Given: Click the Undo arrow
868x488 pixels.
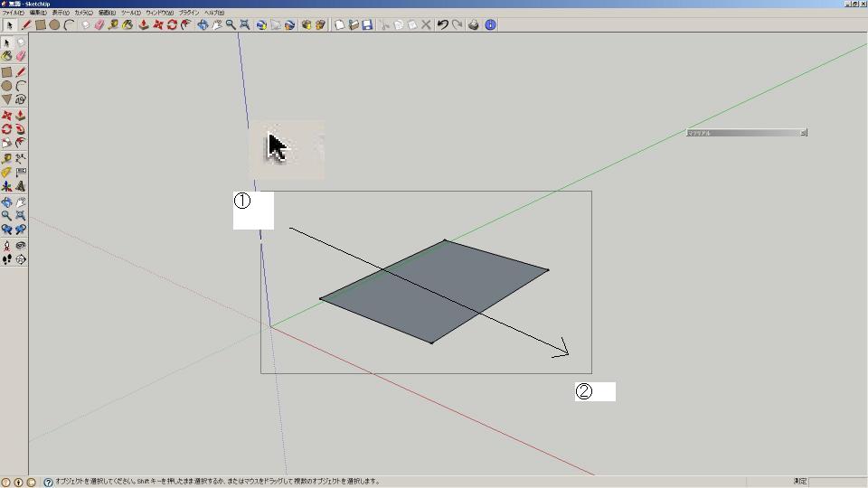Looking at the screenshot, I should pyautogui.click(x=443, y=25).
